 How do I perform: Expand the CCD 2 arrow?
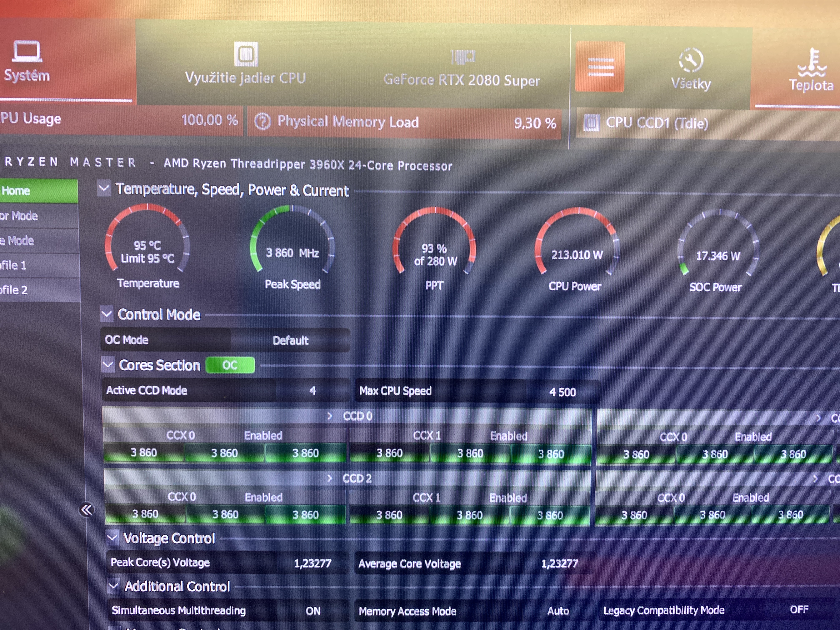click(x=330, y=478)
